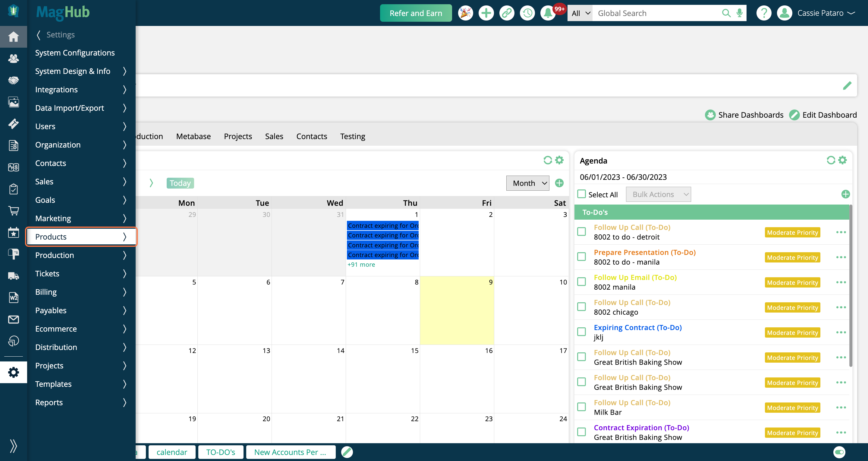The image size is (868, 461).
Task: Check the 8002 chicago to-do checkbox
Action: 582,307
